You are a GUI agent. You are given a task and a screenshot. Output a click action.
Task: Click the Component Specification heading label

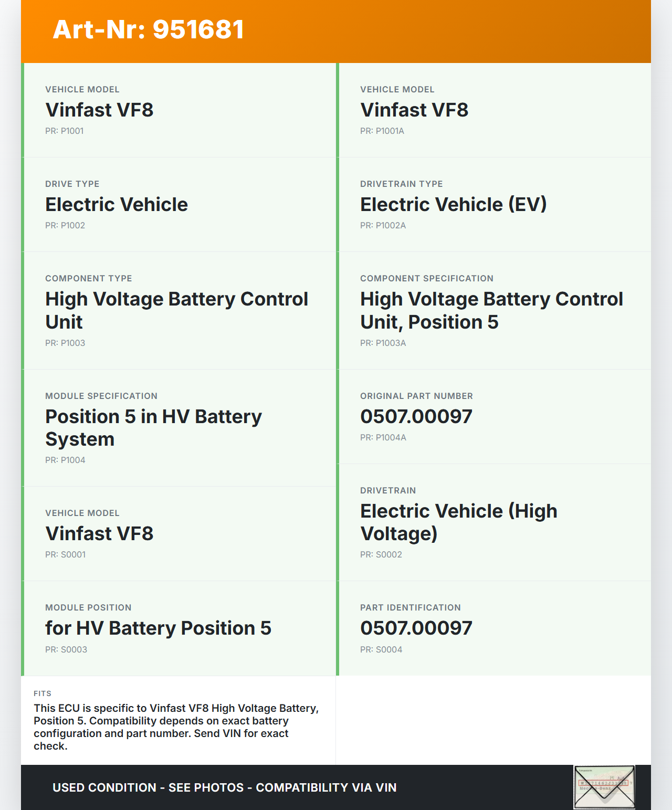426,279
